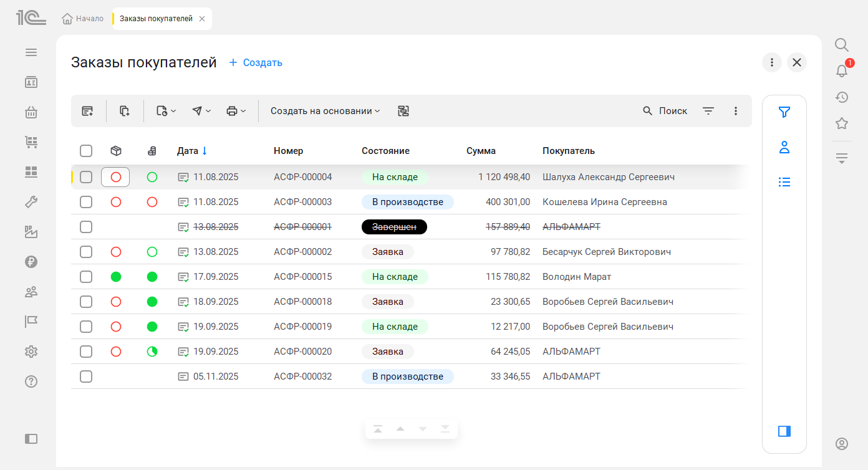868x470 pixels.
Task: Open favorites via the star icon
Action: [842, 123]
